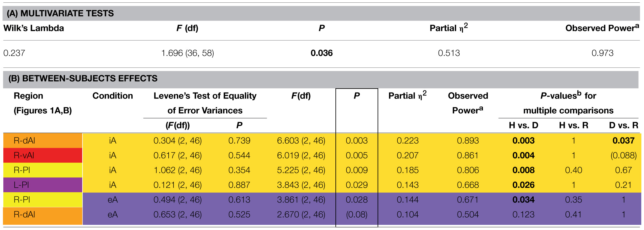This screenshot has height=230, width=644.
Task: Click the (A) MULTIVARIATE TESTS section header
Action: pos(60,13)
